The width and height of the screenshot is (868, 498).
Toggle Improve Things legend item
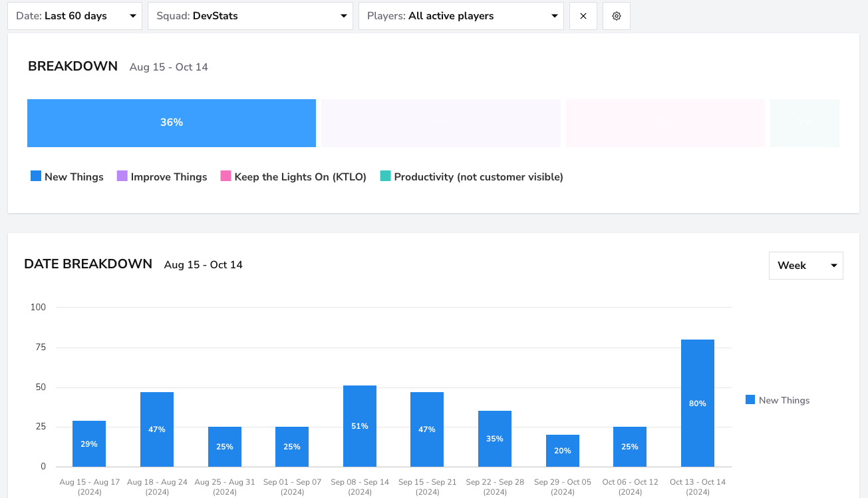(x=162, y=176)
